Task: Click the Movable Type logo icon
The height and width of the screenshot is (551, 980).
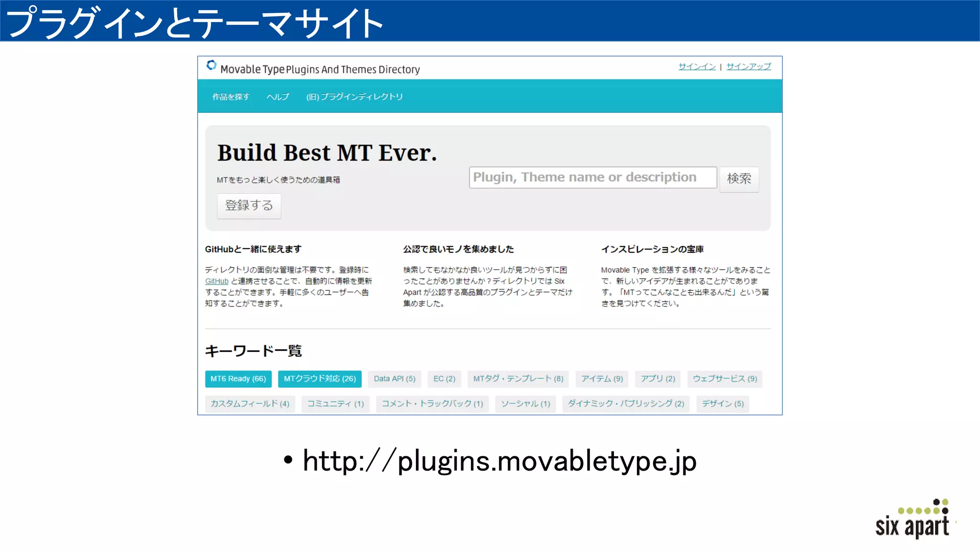Action: click(x=211, y=65)
